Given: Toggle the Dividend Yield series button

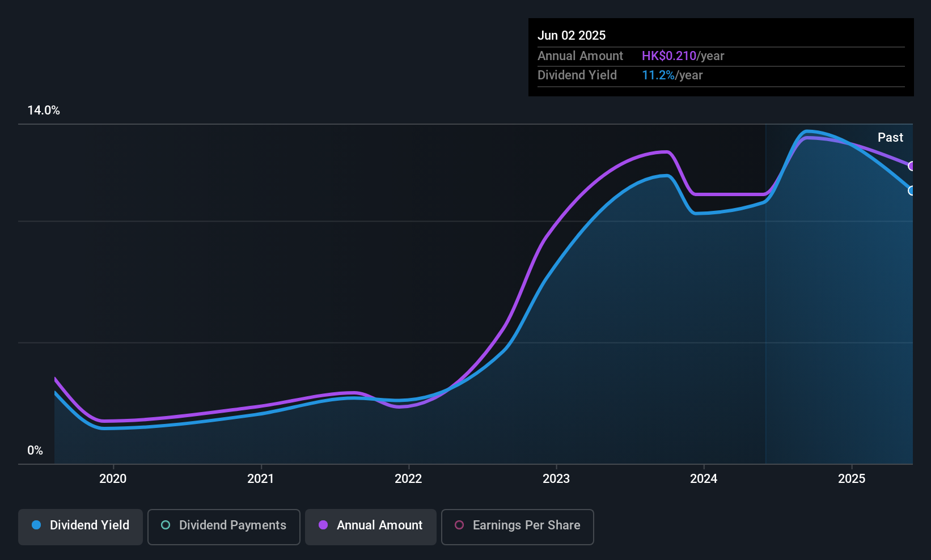Looking at the screenshot, I should point(81,527).
